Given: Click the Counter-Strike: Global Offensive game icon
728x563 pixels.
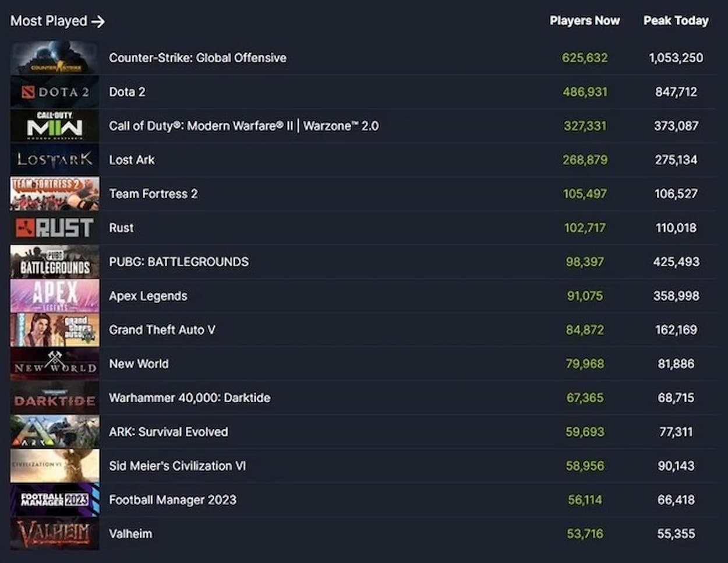Looking at the screenshot, I should [x=55, y=58].
